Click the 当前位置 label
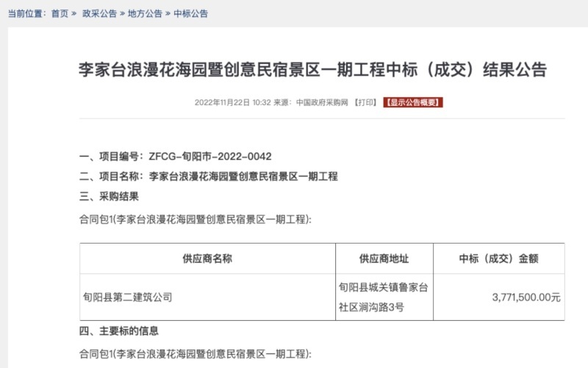Viewport: 588px width, 368px height. (x=26, y=14)
